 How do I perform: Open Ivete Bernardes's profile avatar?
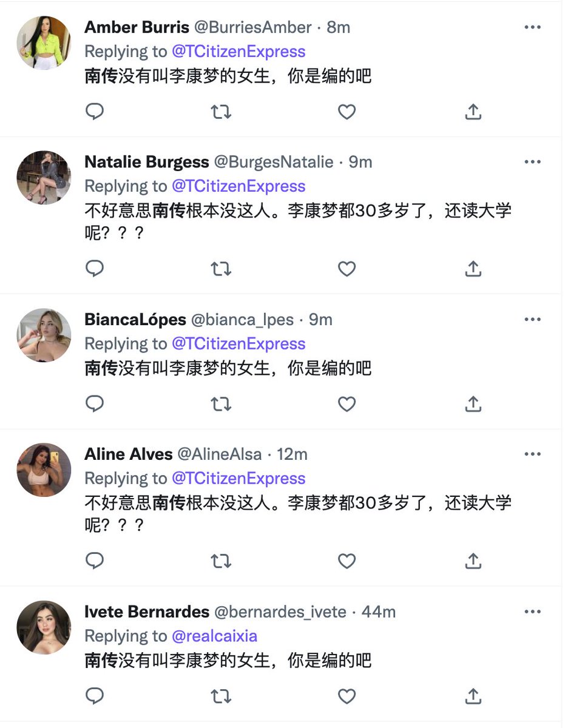(44, 627)
